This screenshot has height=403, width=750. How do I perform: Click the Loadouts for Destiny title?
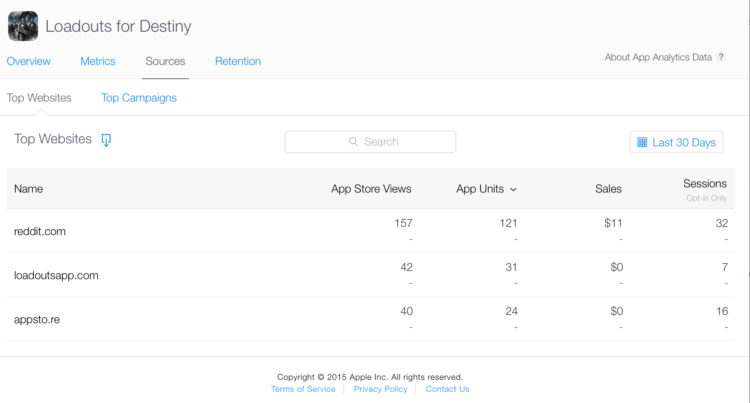(118, 26)
